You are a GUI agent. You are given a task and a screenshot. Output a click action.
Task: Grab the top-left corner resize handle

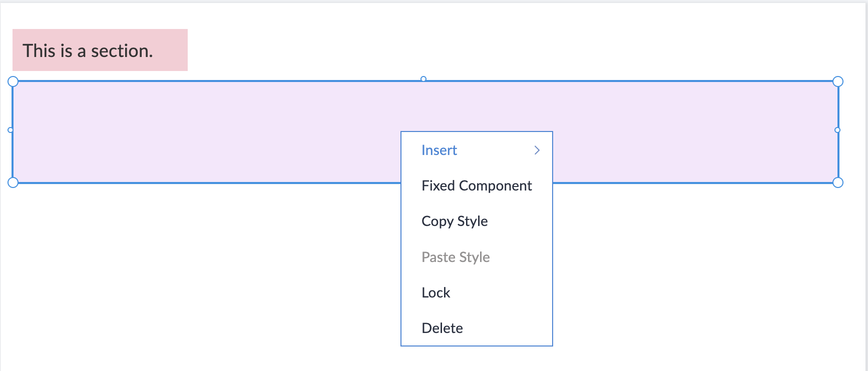coord(13,81)
